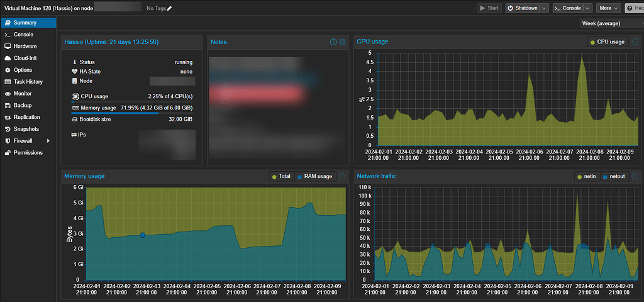Open the Week (average) time range dropdown

pyautogui.click(x=609, y=23)
